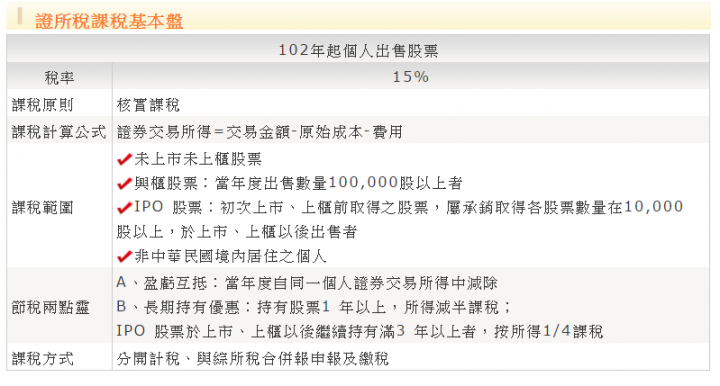Click the red checkmark beside IPO 股票
Viewport: 720px width, 386px height.
click(124, 208)
